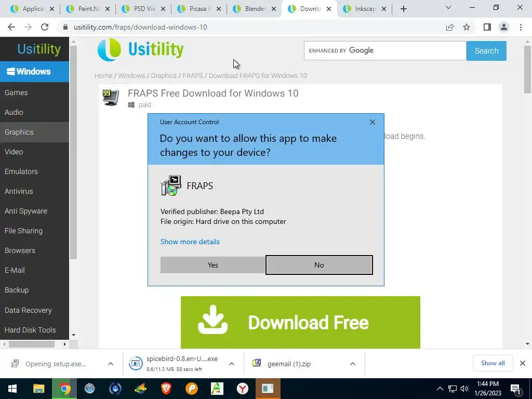Open Windows Start menu
The height and width of the screenshot is (399, 532).
[x=12, y=389]
